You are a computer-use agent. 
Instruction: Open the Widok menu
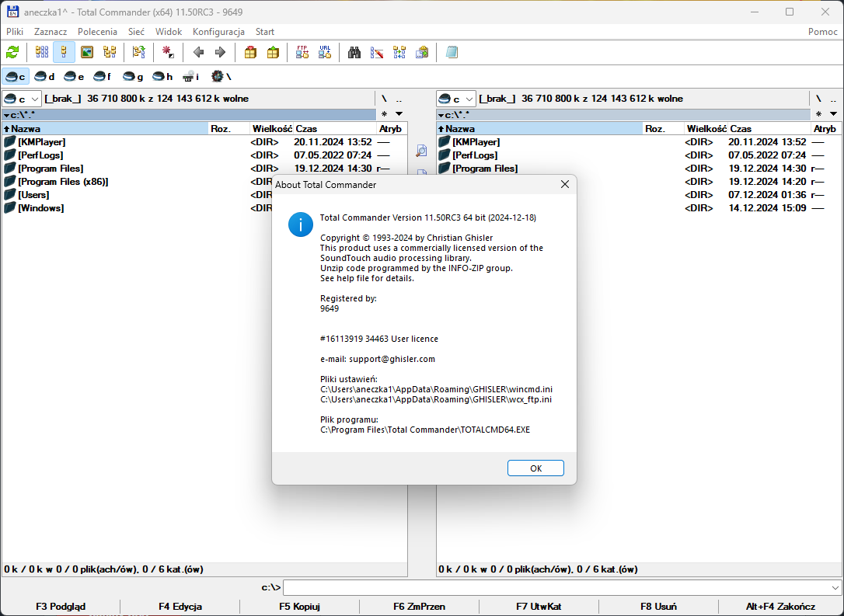tap(169, 32)
